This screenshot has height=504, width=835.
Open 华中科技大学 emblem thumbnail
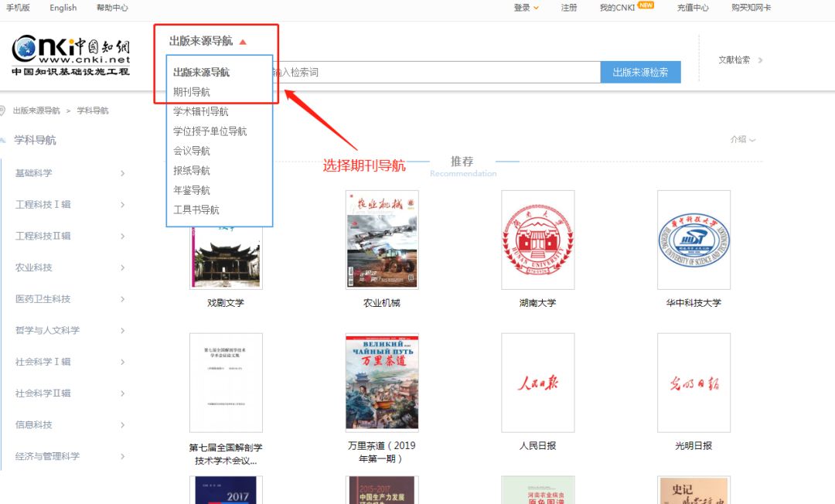click(694, 240)
